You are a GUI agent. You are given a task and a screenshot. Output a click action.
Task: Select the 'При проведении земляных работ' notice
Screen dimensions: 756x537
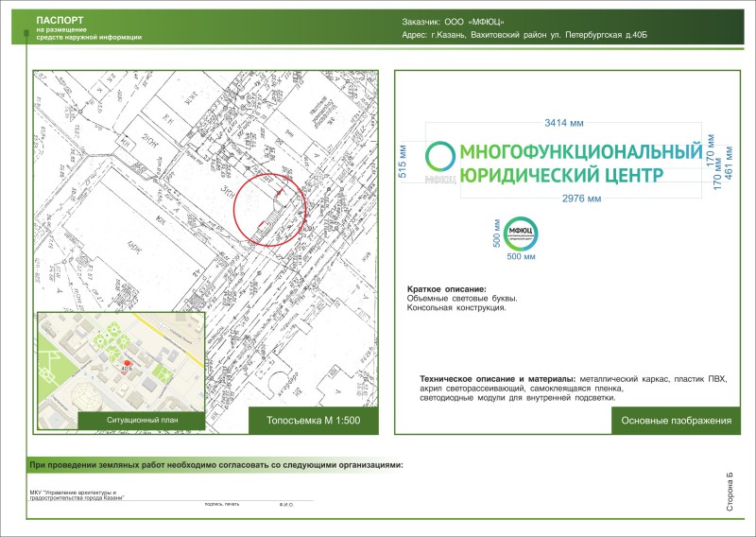click(216, 465)
